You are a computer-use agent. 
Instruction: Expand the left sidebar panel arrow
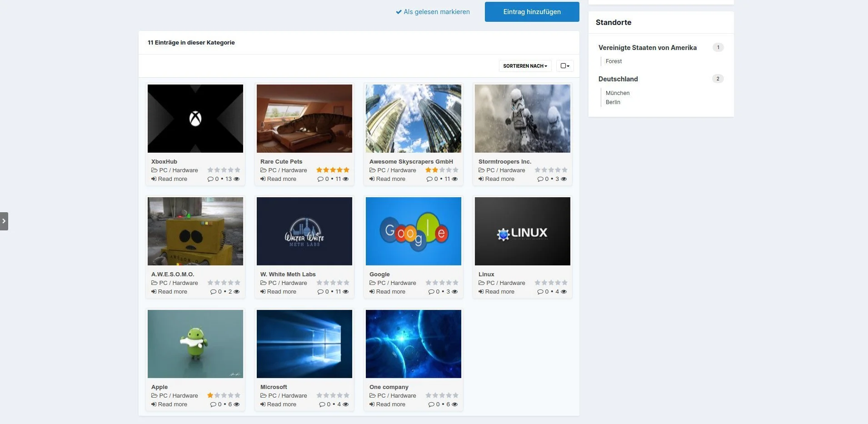click(4, 221)
